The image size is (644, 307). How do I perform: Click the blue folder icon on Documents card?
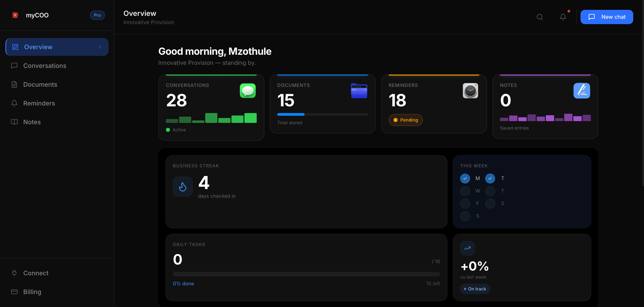359,91
